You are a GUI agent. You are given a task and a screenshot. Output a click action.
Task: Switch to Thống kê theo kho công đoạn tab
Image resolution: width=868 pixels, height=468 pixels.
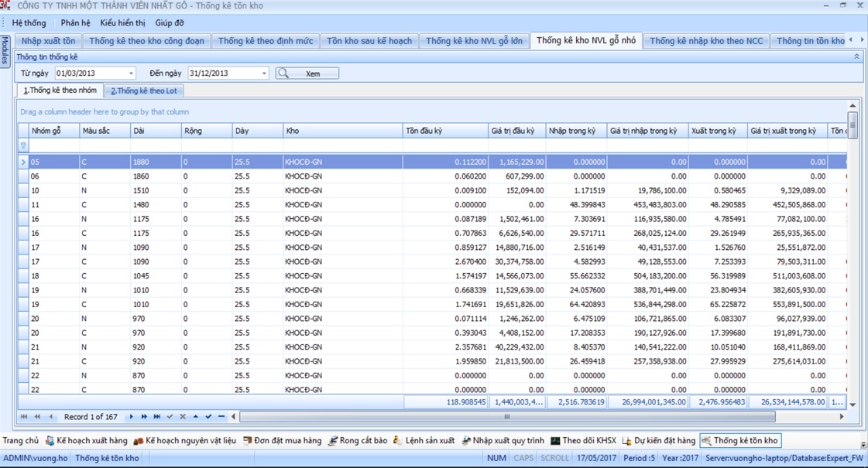click(x=146, y=41)
